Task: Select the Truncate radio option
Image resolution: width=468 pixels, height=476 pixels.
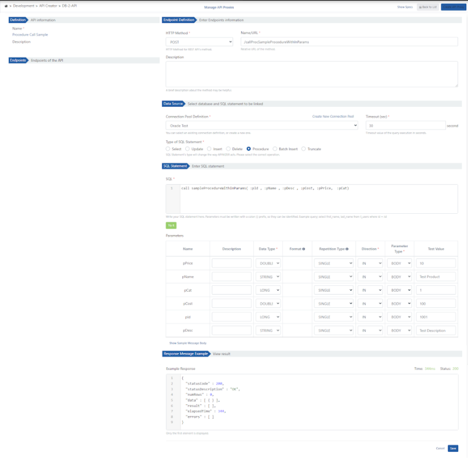Action: pos(304,149)
